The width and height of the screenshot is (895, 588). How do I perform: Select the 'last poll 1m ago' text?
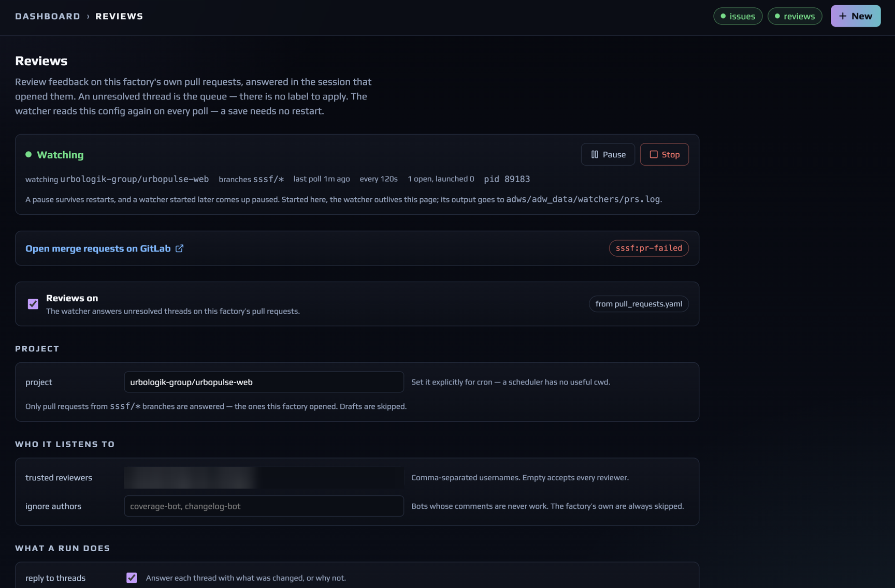tap(322, 179)
